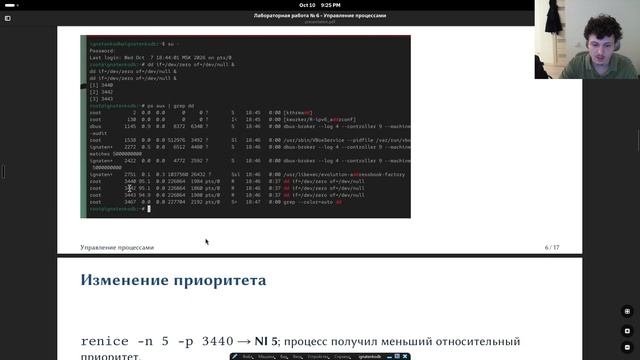The width and height of the screenshot is (640, 360).
Task: Click the 'Password:' line in terminal image
Action: [102, 51]
